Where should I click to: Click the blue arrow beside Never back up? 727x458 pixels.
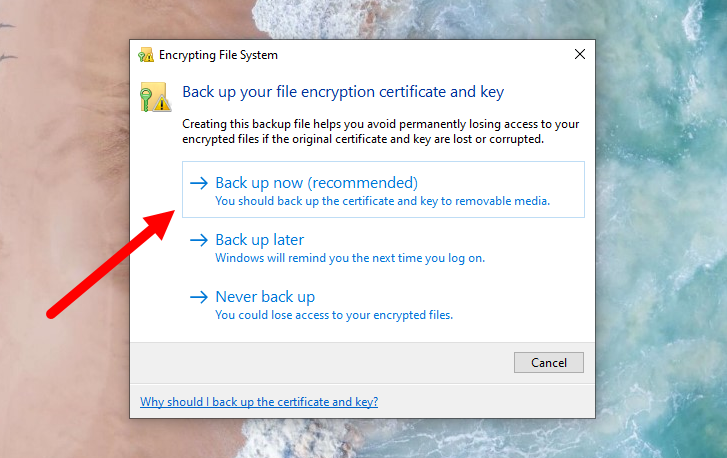pyautogui.click(x=199, y=297)
